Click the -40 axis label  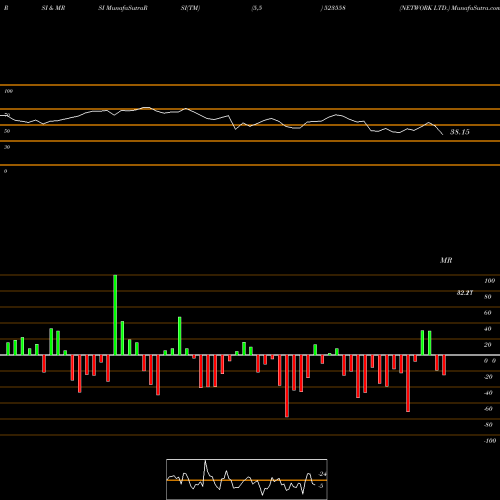click(488, 393)
